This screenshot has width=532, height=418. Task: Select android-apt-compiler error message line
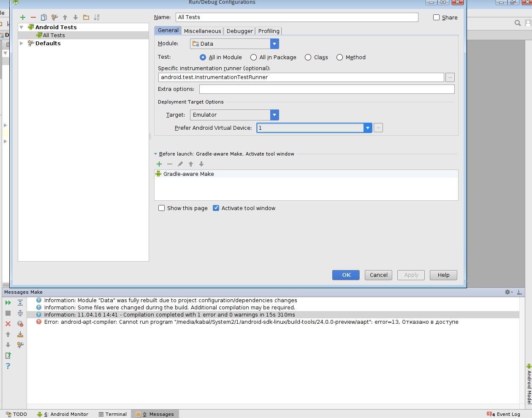(x=273, y=322)
